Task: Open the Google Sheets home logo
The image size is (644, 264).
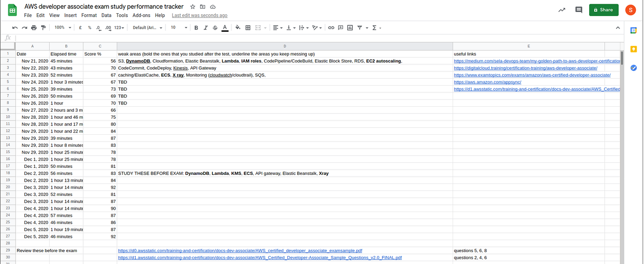Action: pyautogui.click(x=12, y=10)
